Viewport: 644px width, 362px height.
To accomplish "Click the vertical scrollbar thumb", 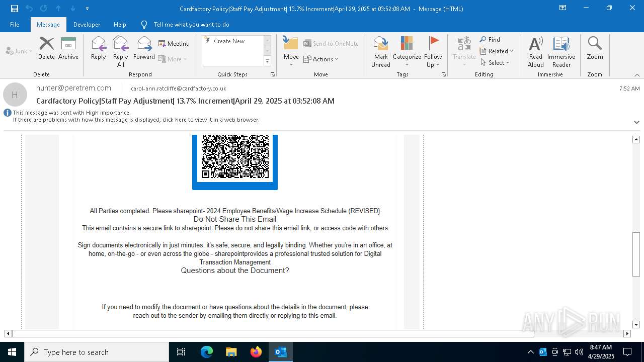I will point(636,254).
